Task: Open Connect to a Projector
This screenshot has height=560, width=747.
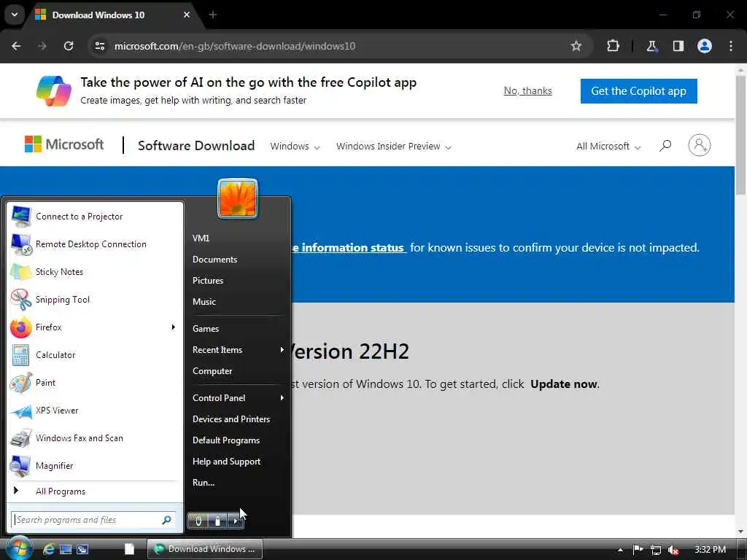Action: (94, 217)
